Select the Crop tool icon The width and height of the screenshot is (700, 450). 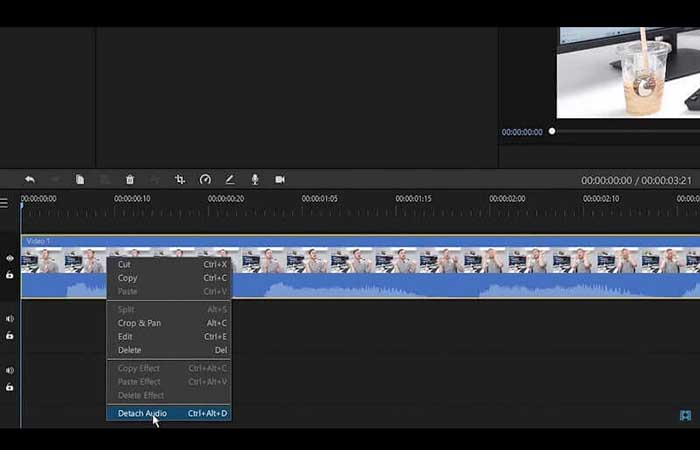pyautogui.click(x=180, y=179)
